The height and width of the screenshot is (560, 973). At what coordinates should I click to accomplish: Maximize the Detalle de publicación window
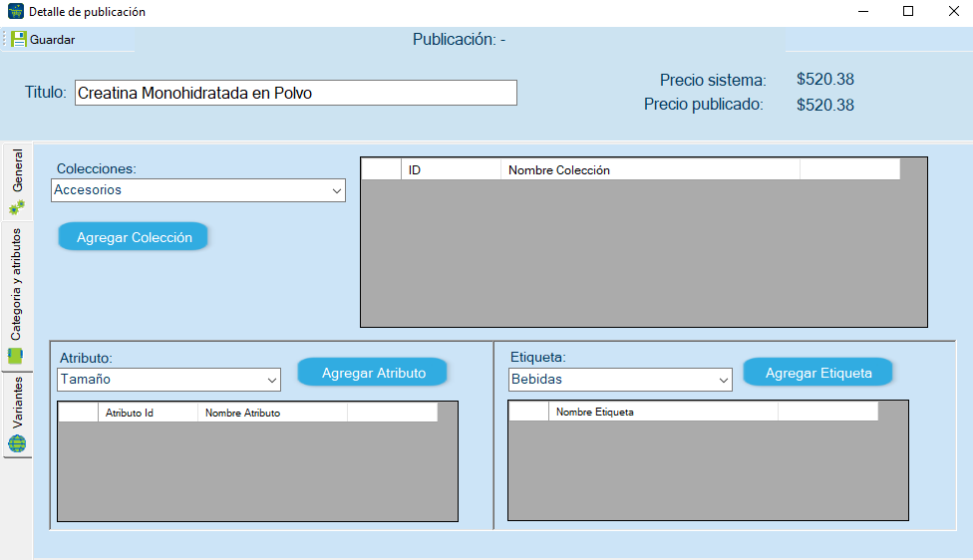point(908,11)
